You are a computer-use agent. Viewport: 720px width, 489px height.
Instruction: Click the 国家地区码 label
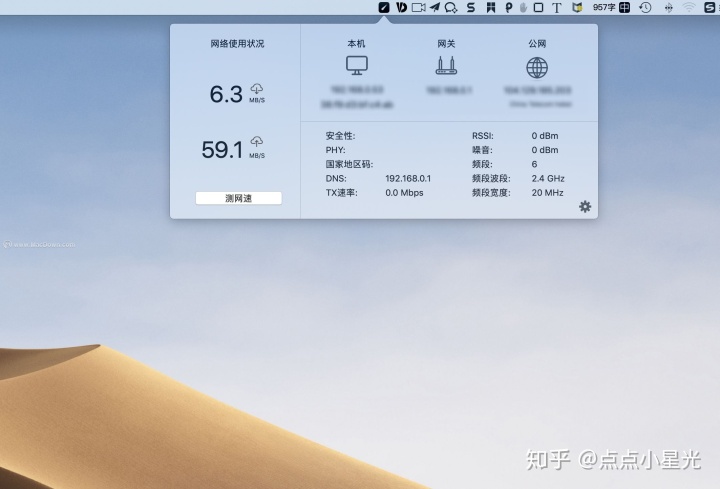coord(349,164)
